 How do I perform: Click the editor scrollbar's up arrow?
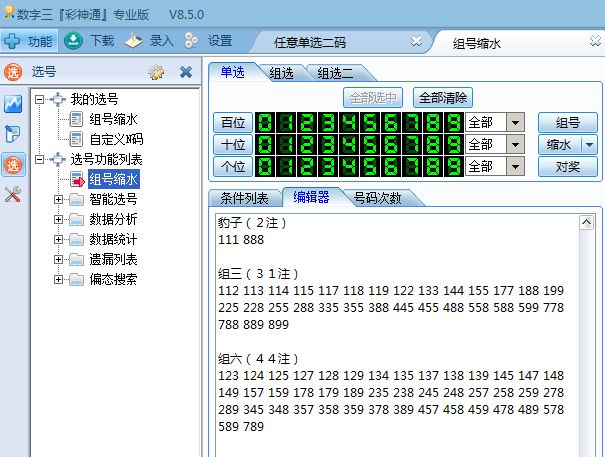(x=587, y=222)
